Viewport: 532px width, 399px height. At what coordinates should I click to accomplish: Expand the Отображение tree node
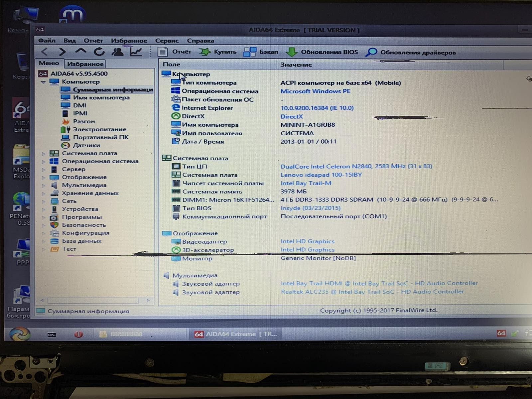click(x=44, y=178)
